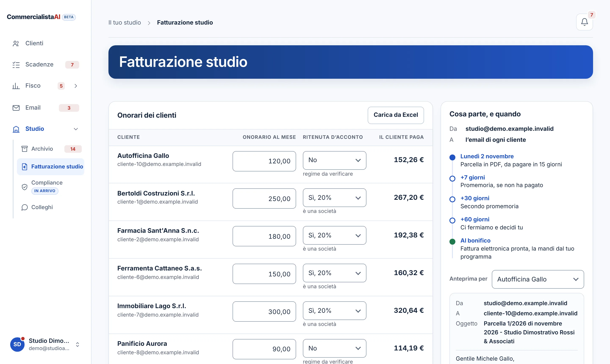This screenshot has width=610, height=364.
Task: Click the Fatturazione studio document icon
Action: [25, 167]
